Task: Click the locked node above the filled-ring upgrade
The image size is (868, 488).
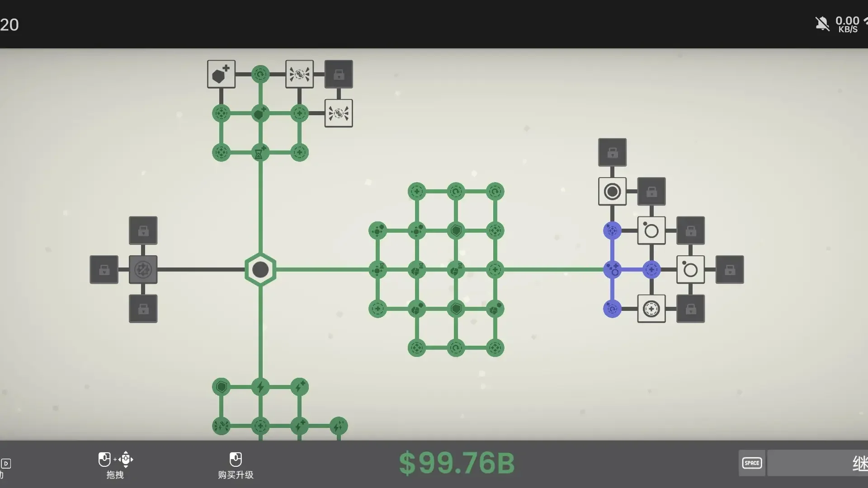Action: click(612, 152)
